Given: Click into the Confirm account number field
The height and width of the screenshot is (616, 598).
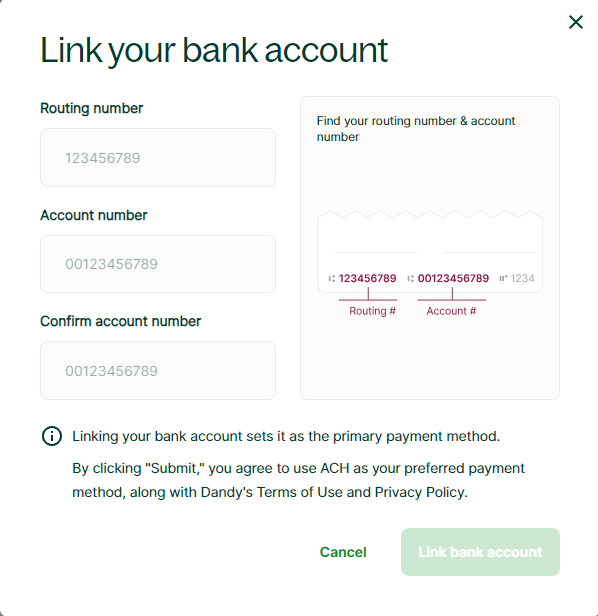Looking at the screenshot, I should tap(158, 370).
